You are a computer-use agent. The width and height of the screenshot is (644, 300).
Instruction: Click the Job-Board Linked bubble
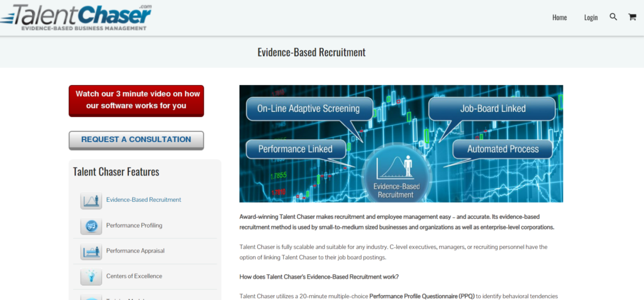click(x=492, y=109)
